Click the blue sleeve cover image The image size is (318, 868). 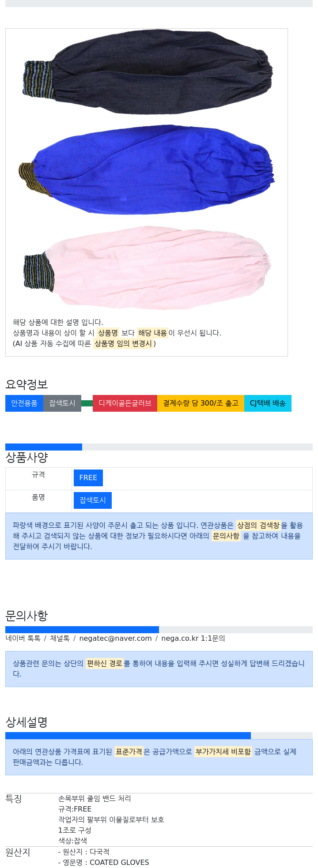click(x=147, y=170)
